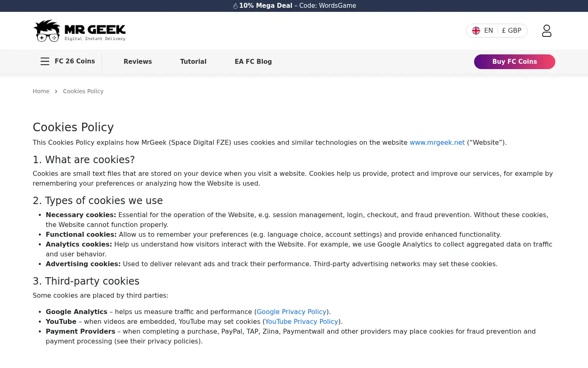Open the user account icon
Screen dimensions: 588x368
tap(547, 31)
